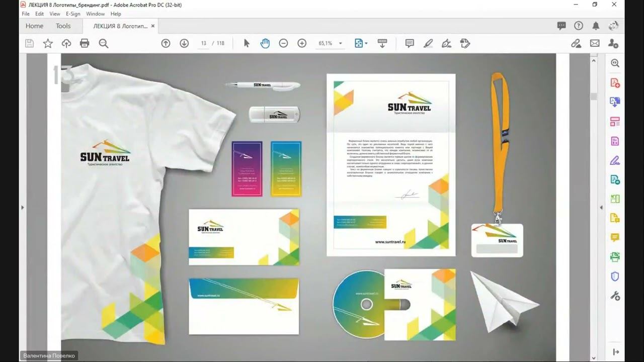Collapse the tools pane with the bottom arrow button

615,352
